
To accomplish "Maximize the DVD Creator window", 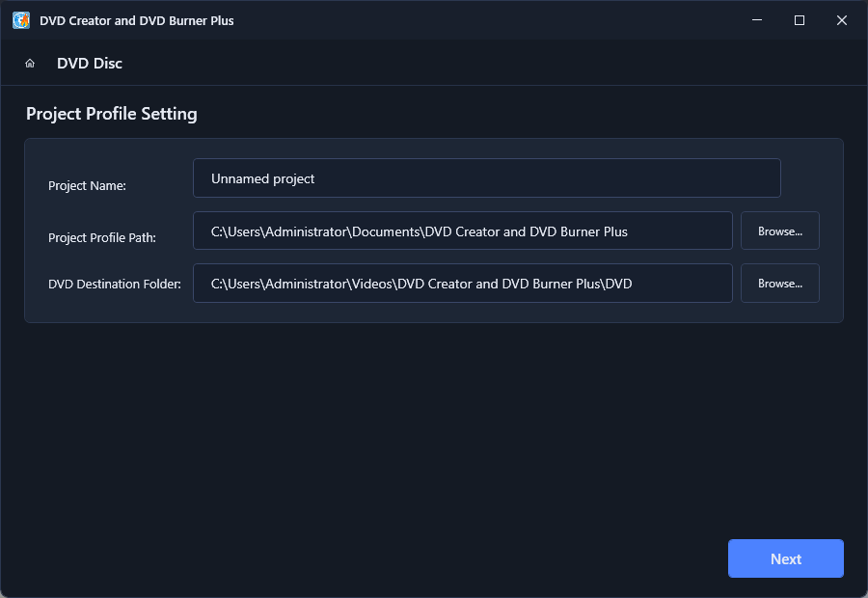I will (x=800, y=20).
